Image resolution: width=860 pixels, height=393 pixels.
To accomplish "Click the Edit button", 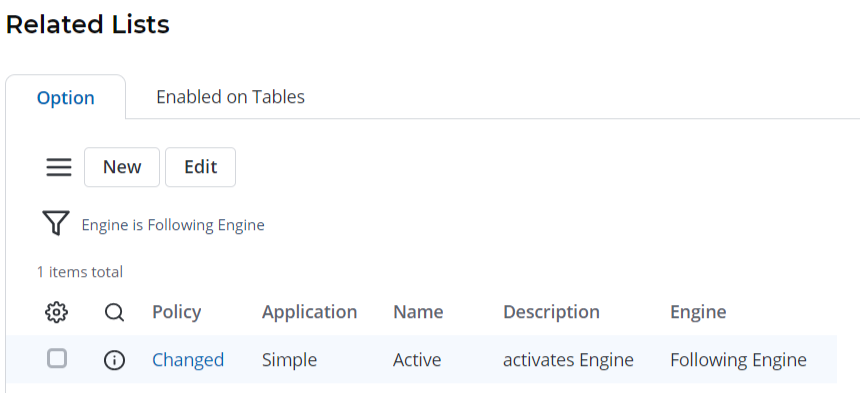I will point(201,167).
